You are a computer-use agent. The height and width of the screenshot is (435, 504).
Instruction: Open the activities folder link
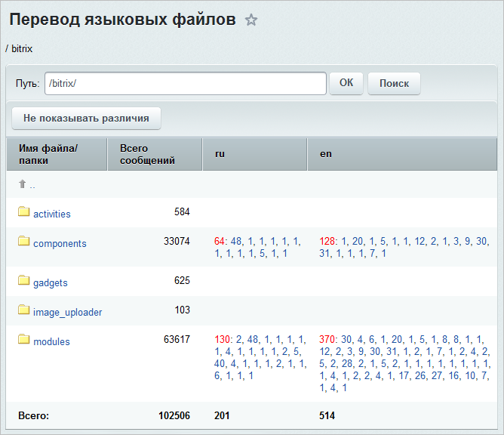pyautogui.click(x=52, y=214)
